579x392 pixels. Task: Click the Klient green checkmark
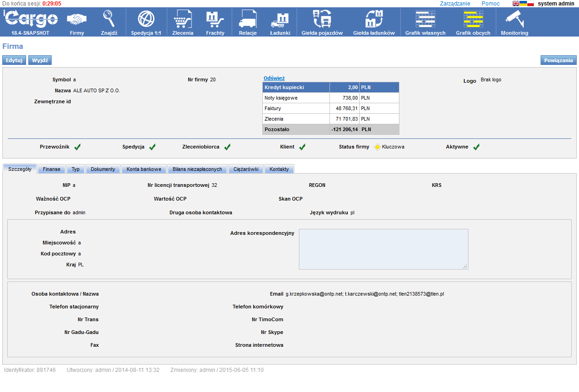point(302,147)
